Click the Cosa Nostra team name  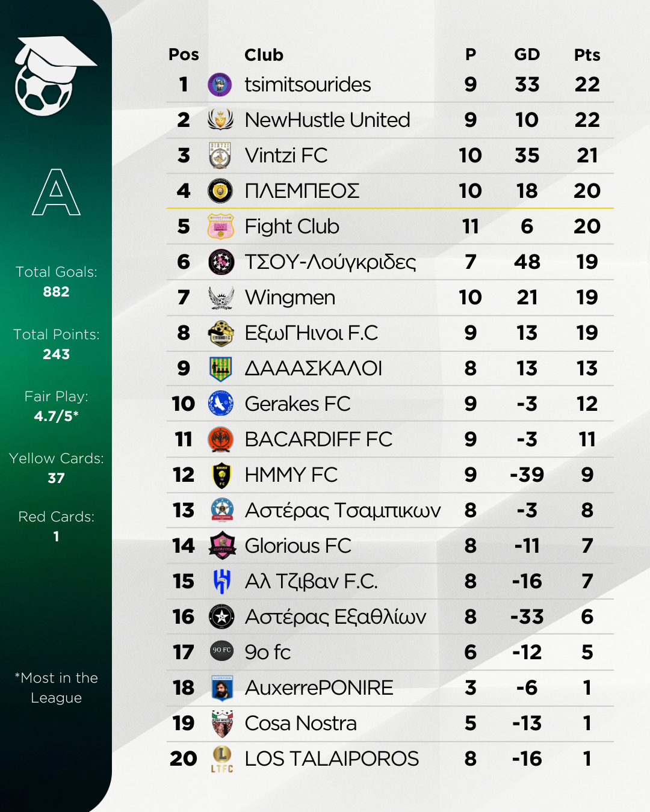301,723
